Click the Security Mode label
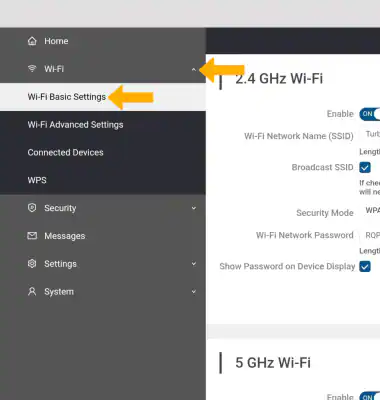 click(325, 213)
